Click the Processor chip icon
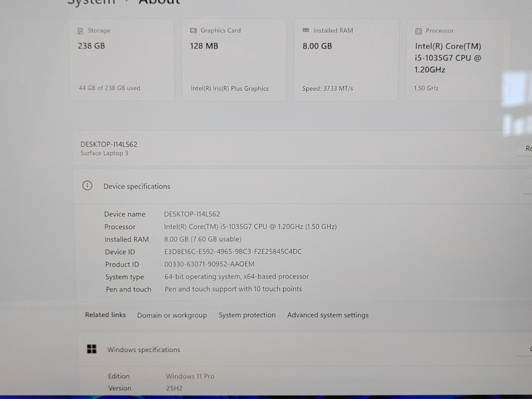 point(419,31)
